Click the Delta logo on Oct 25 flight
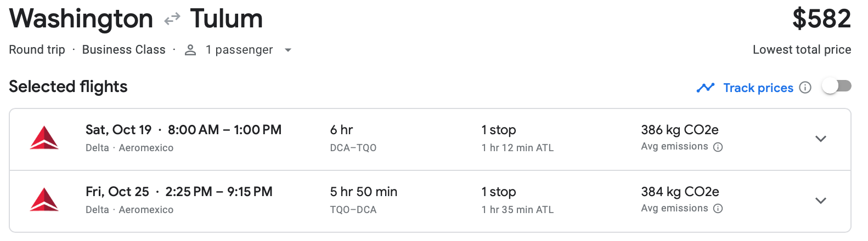The image size is (868, 241). point(44,200)
